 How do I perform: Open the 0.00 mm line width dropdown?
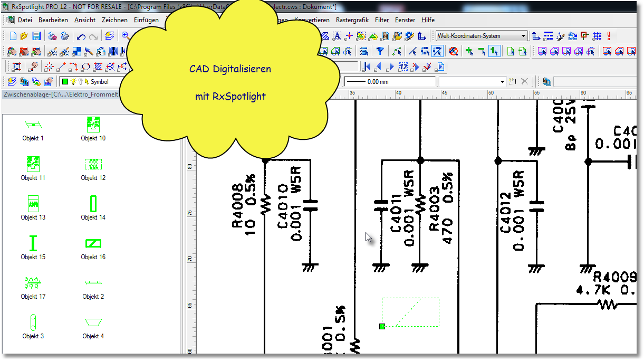click(x=390, y=82)
